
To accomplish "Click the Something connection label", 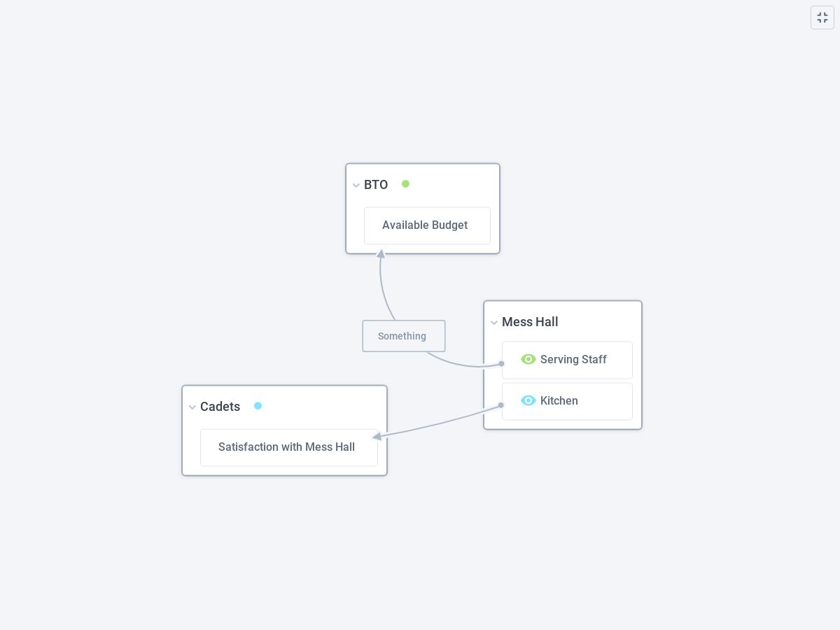I will coord(402,336).
